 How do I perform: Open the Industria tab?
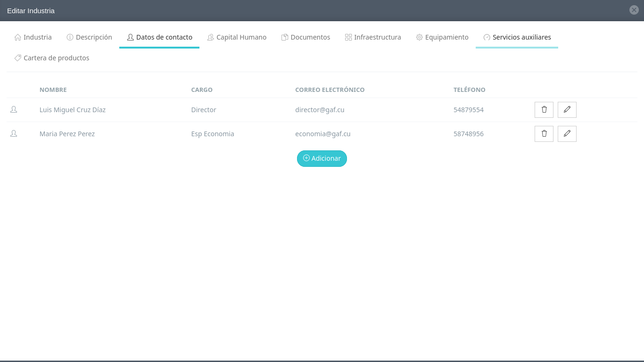click(33, 37)
